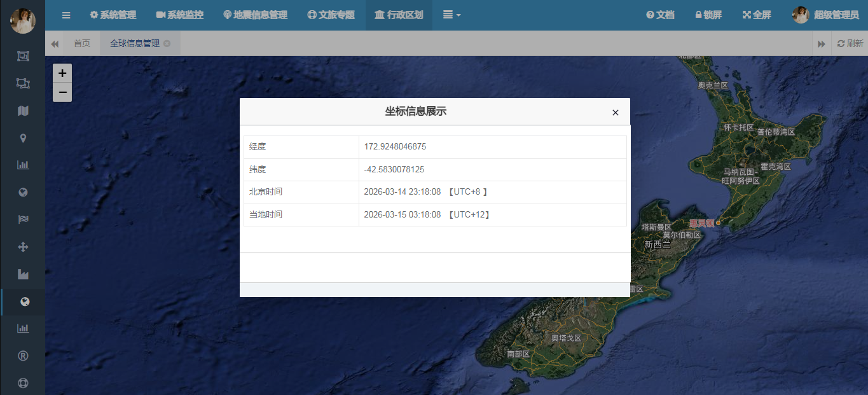
Task: Click 普伦蒂湾区 label on the map
Action: [x=776, y=132]
